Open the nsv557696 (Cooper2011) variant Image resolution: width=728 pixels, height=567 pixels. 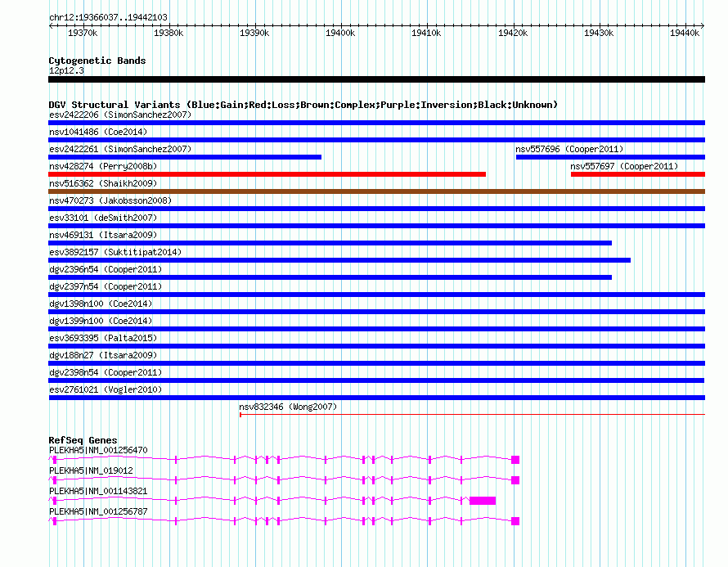610,157
